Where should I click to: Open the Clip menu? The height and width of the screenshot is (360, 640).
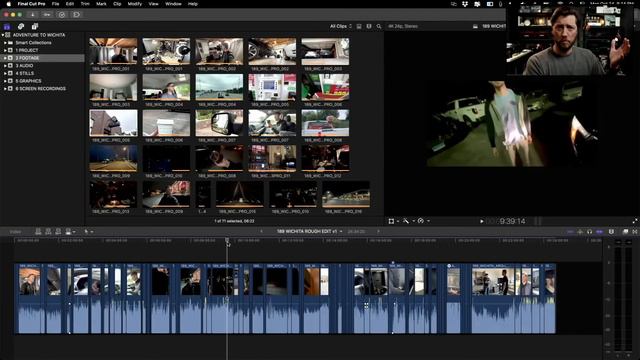tap(117, 4)
